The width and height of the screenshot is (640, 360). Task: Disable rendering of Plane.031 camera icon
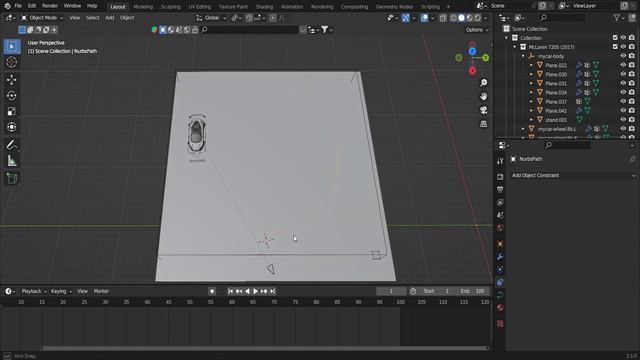tap(632, 83)
